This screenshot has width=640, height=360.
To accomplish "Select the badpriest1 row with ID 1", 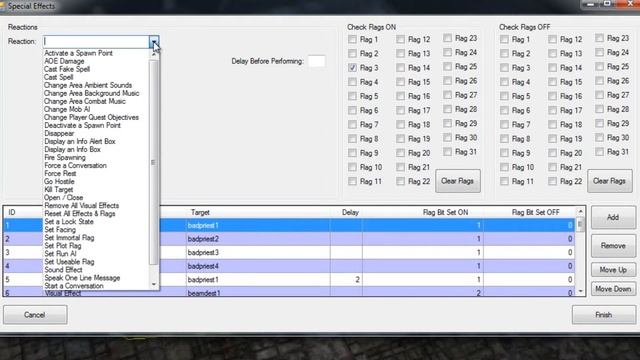I will coord(289,225).
